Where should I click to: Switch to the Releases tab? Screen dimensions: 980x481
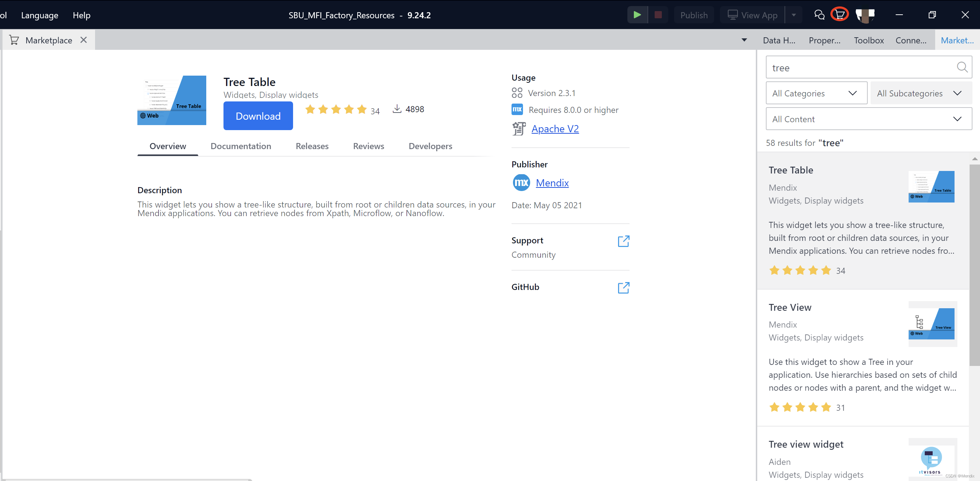pyautogui.click(x=312, y=146)
